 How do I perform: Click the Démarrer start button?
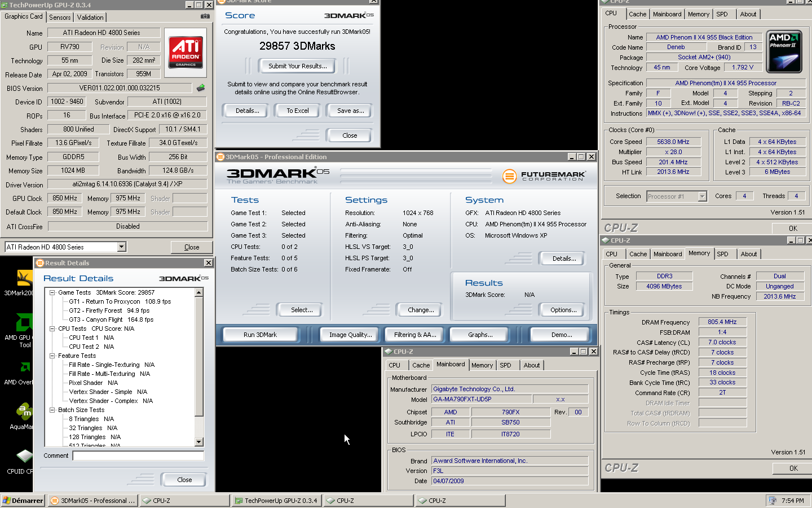[x=23, y=501]
